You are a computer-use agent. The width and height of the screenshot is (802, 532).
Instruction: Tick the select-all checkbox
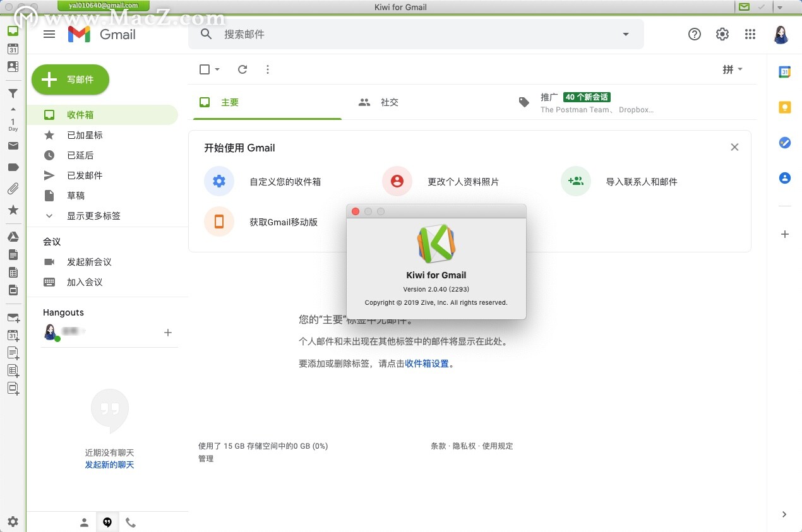(x=205, y=69)
